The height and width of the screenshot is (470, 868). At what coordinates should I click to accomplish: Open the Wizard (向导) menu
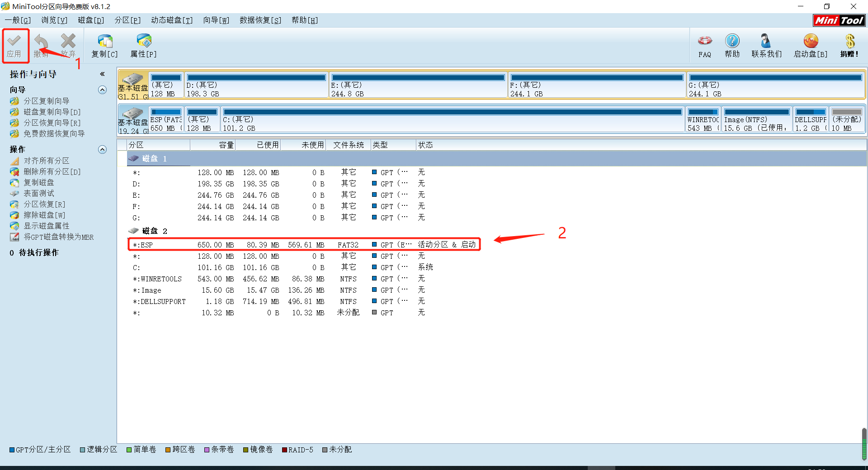coord(216,20)
